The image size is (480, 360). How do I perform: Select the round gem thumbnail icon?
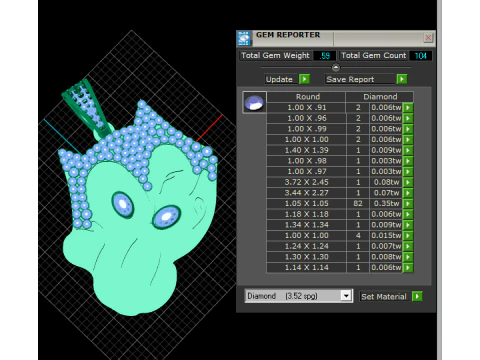(254, 103)
